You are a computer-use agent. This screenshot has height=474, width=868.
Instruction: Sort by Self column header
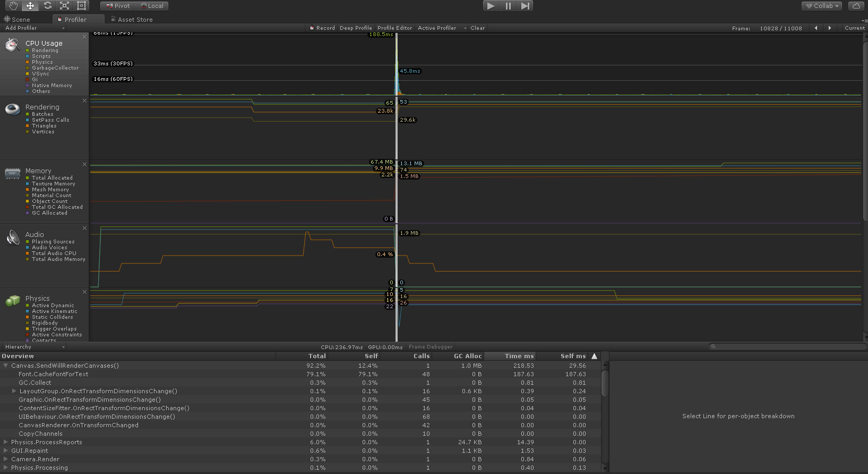(x=354, y=356)
